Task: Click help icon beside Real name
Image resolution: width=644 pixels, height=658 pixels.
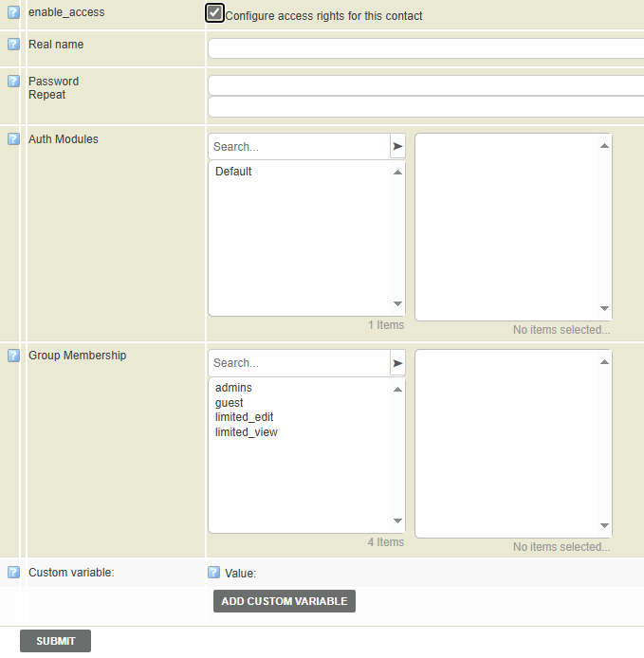Action: pyautogui.click(x=13, y=45)
